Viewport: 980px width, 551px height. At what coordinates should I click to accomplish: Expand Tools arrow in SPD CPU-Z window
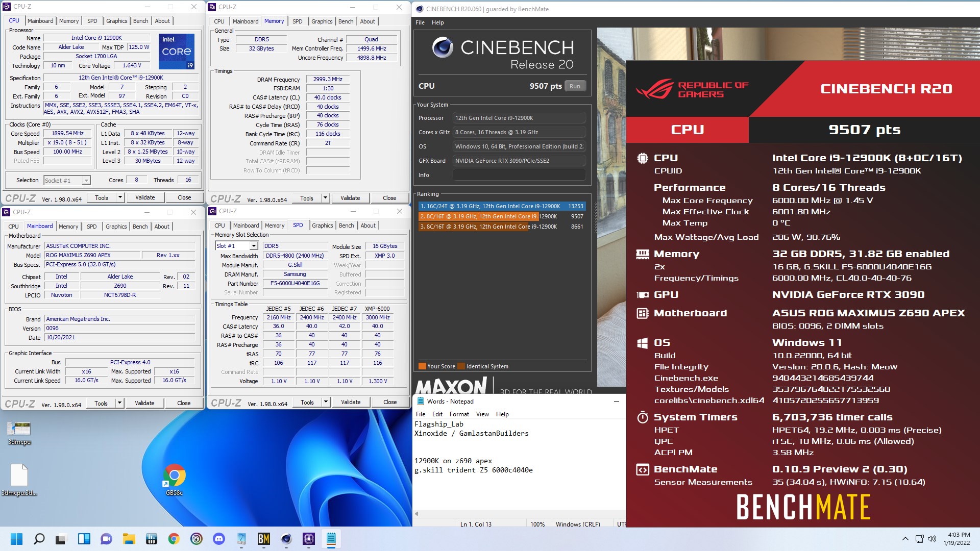click(x=326, y=402)
